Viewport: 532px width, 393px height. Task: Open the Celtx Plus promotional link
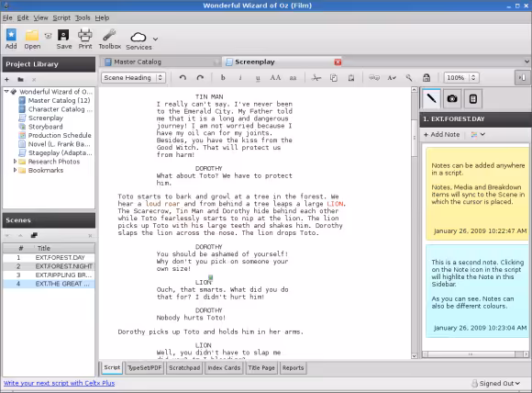59,383
